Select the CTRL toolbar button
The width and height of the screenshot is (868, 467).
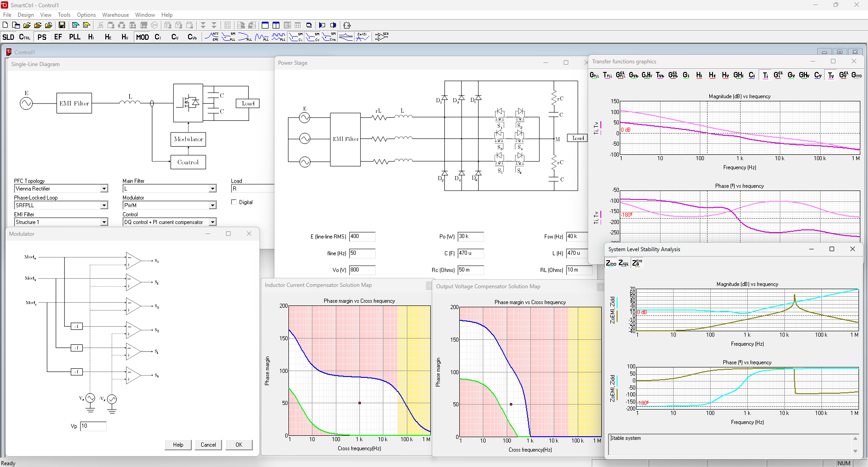coord(24,37)
